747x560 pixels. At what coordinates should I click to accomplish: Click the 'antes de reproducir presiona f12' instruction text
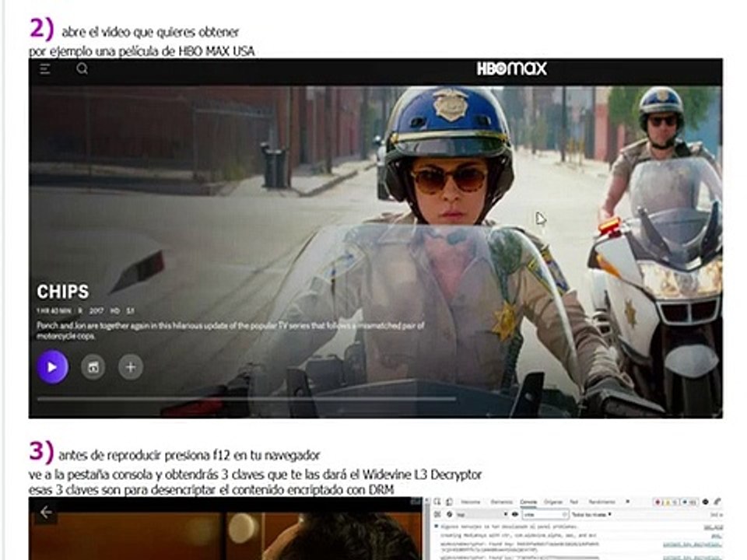(x=189, y=455)
